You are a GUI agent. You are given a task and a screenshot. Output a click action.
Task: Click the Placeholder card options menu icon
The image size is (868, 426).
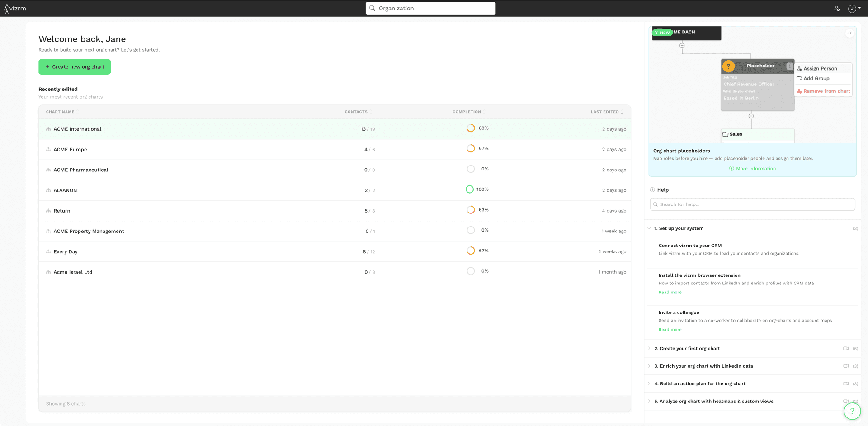pos(789,66)
